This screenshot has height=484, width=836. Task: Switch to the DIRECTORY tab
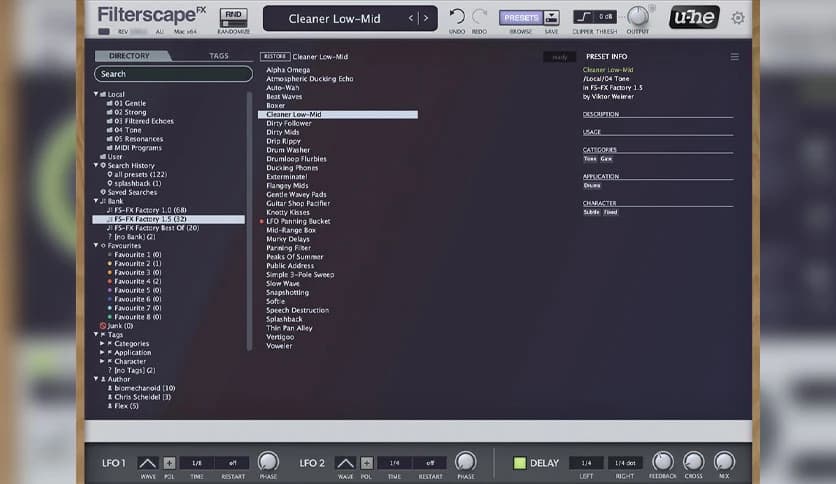[x=130, y=55]
